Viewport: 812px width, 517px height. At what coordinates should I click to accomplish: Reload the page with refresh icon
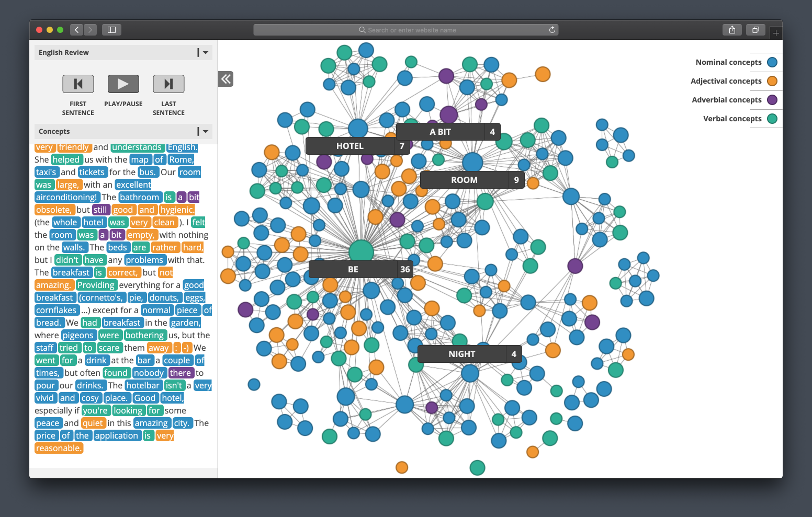coord(552,30)
